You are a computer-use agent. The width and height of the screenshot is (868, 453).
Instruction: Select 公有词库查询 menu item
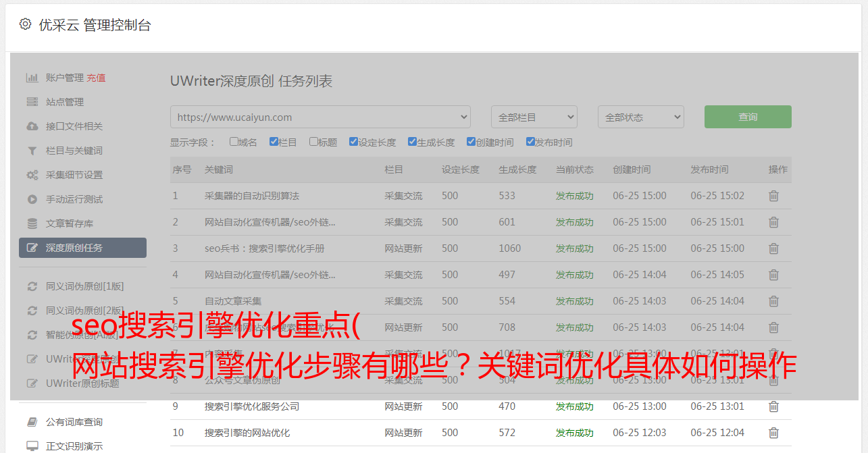click(x=74, y=422)
